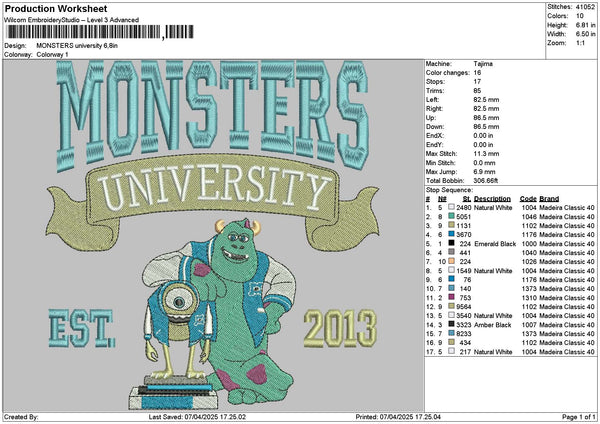Click code 1007 in the stop sequence

click(x=529, y=325)
